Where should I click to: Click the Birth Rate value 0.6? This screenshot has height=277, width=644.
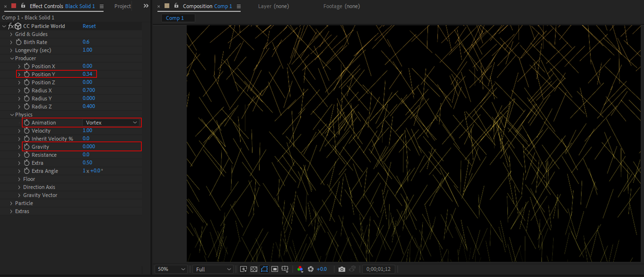pos(86,42)
